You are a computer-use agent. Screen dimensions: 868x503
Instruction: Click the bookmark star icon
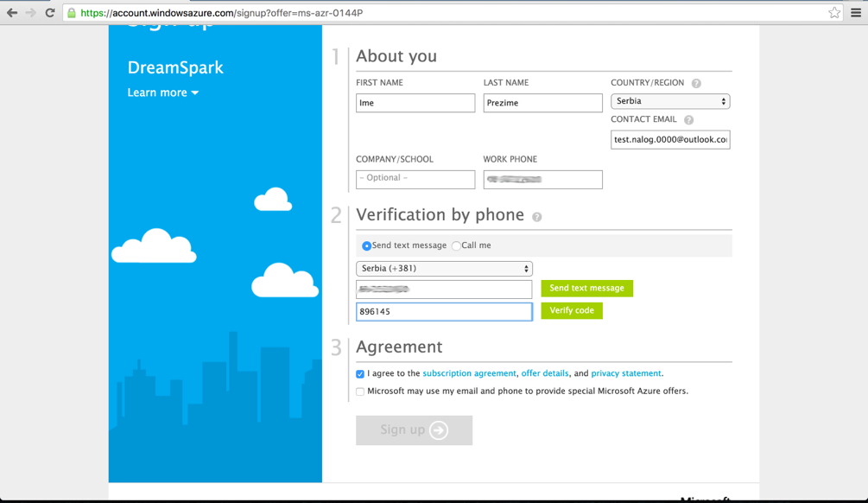pos(835,14)
